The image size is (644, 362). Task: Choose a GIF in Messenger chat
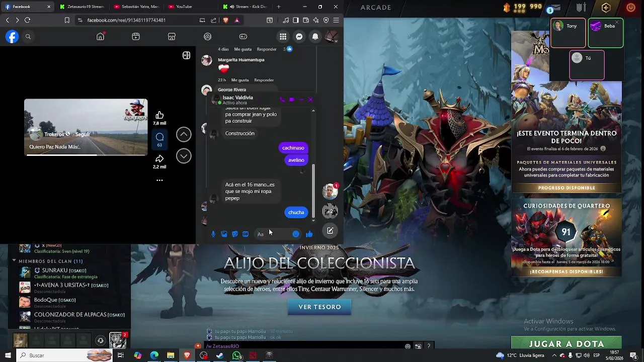246,234
